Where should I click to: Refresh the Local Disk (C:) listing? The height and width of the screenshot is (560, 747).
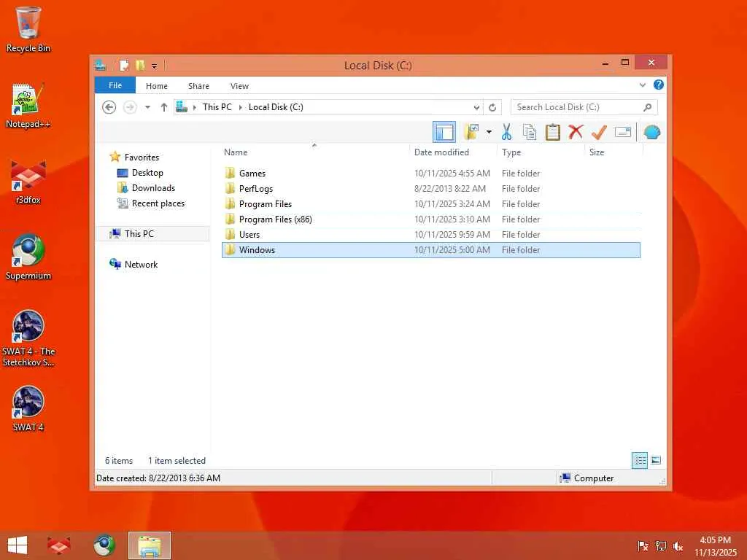[492, 107]
